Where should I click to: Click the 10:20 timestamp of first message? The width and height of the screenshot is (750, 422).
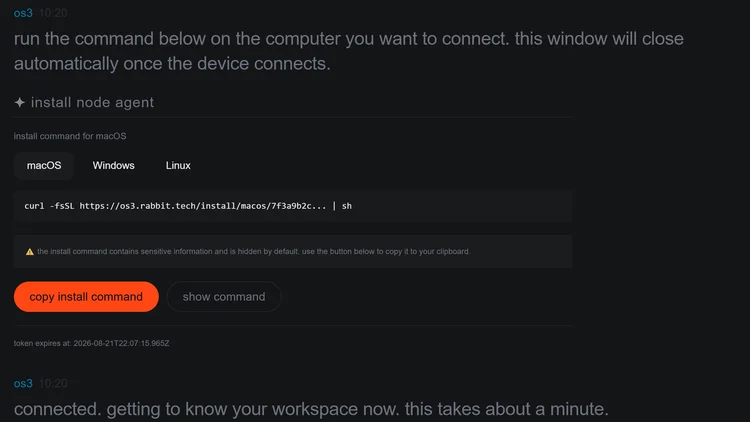[53, 13]
